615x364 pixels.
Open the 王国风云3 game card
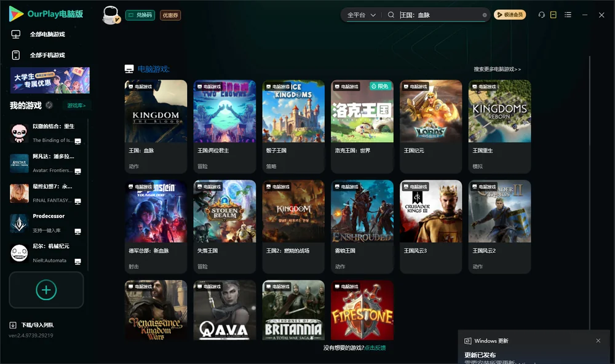pyautogui.click(x=430, y=226)
